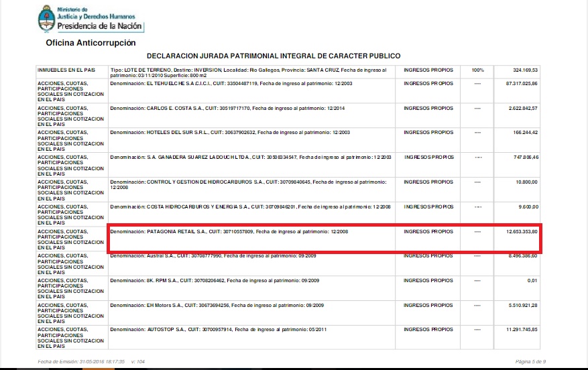Click the Presidencia de la Nación header text
This screenshot has height=370, width=588.
click(100, 26)
